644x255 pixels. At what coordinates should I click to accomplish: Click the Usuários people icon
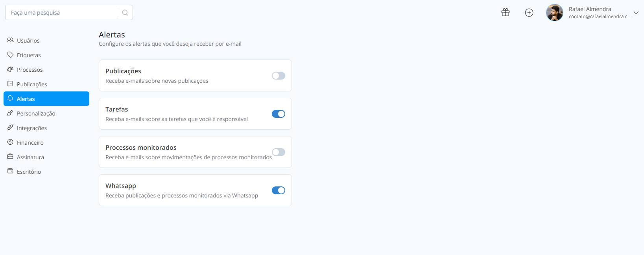coord(10,40)
